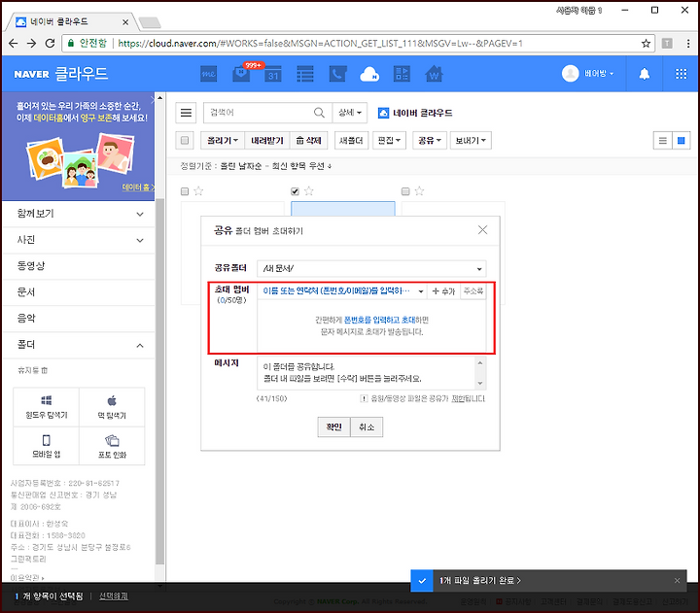This screenshot has height=613, width=700.
Task: Star the second selected file item
Action: click(309, 191)
